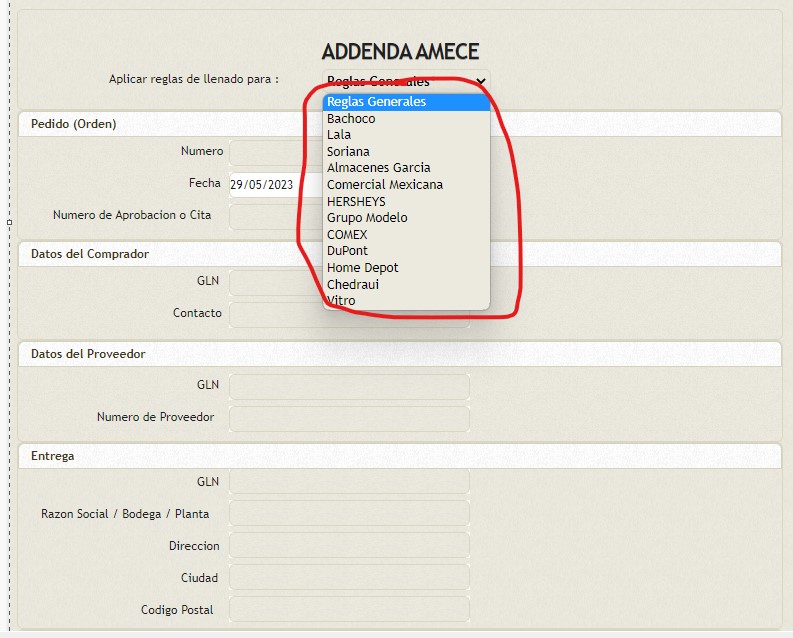This screenshot has width=793, height=638.
Task: Click the Aplicar reglas de llenado label
Action: [x=194, y=79]
